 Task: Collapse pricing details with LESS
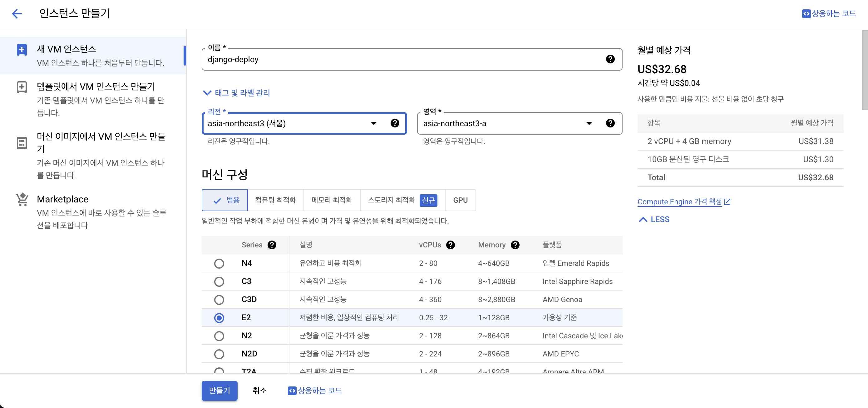click(654, 220)
